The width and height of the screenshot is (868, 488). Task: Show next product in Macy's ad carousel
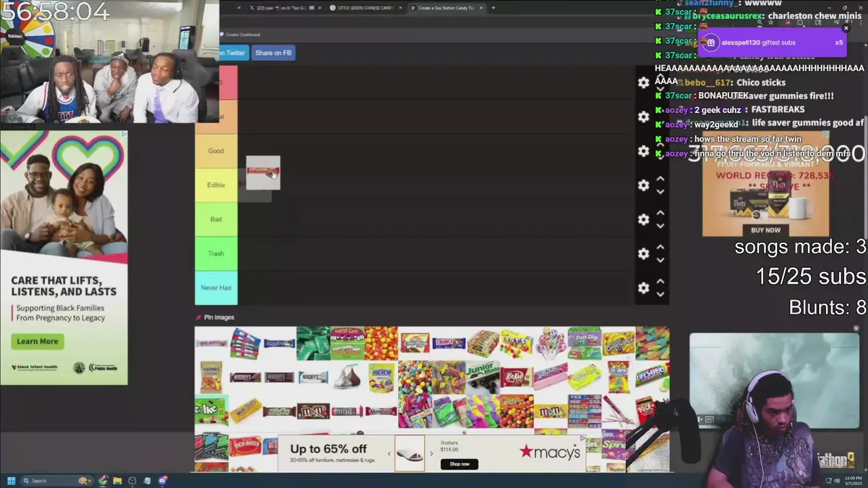pyautogui.click(x=431, y=453)
